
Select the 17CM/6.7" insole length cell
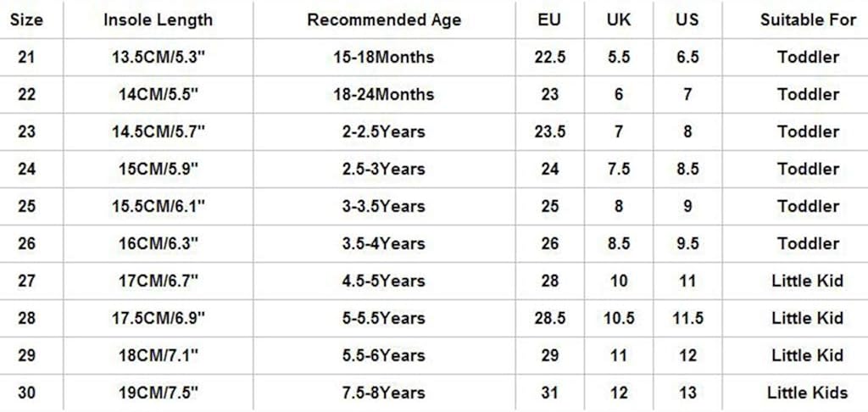(x=158, y=281)
